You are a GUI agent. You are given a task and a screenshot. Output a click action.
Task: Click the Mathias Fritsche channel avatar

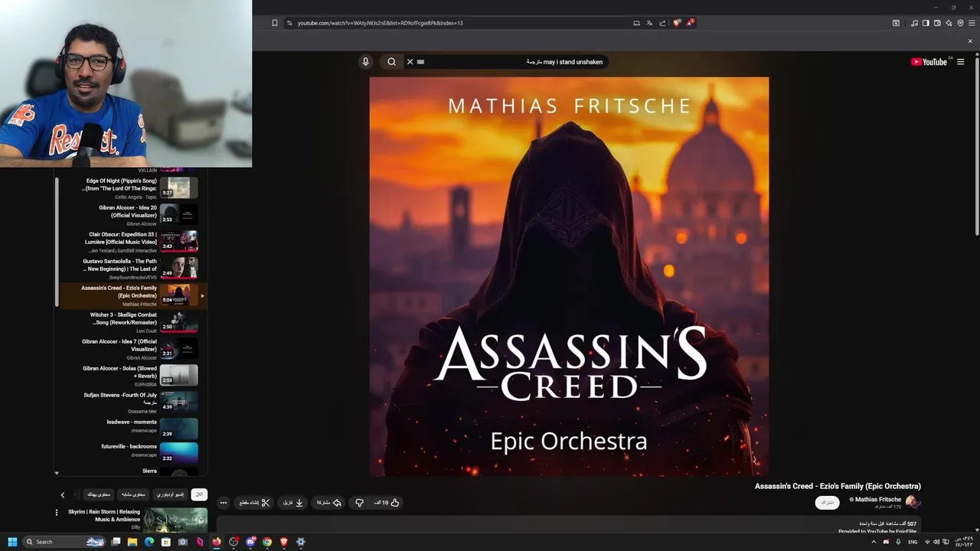point(913,502)
